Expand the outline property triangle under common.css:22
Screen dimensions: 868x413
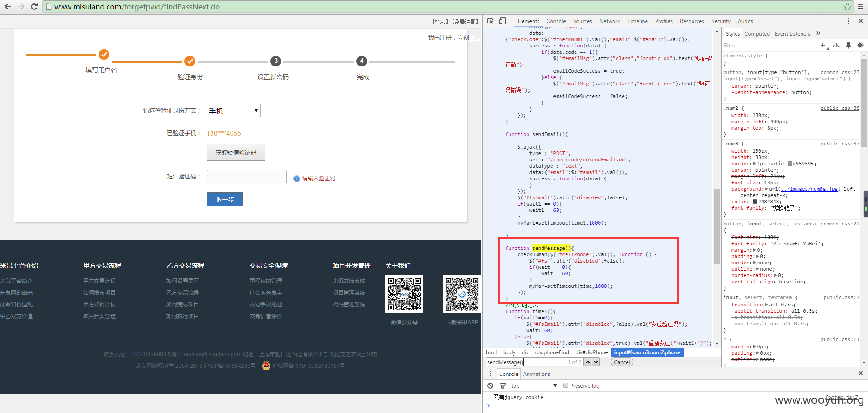pyautogui.click(x=758, y=269)
